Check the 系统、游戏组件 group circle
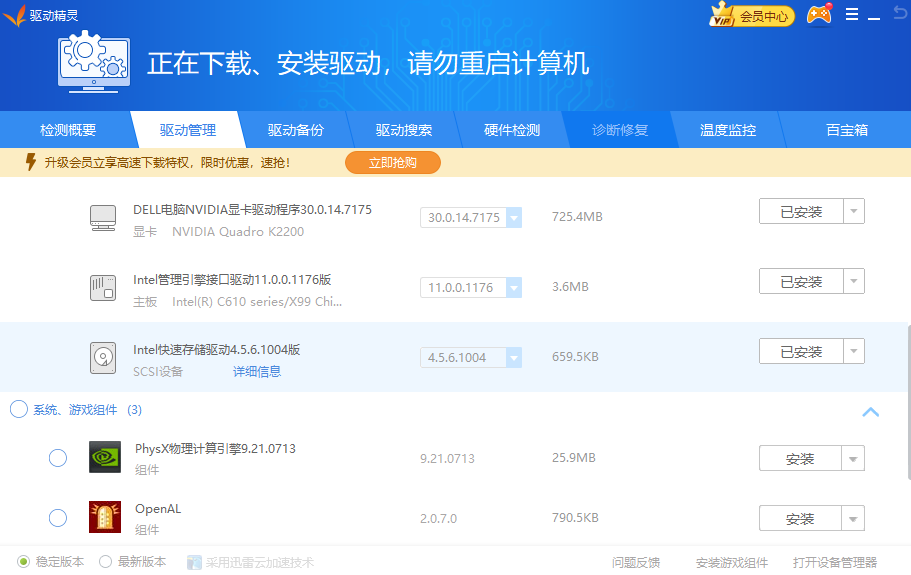This screenshot has width=911, height=575. 19,409
